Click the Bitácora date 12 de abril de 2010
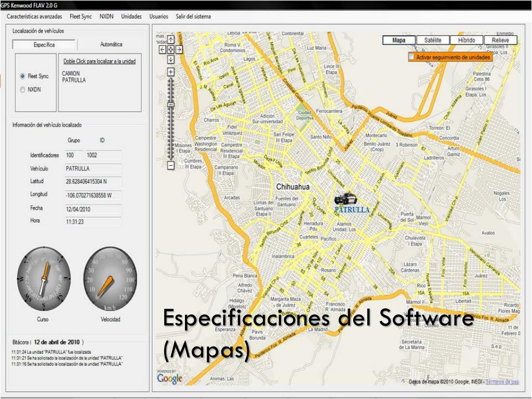 click(x=57, y=342)
